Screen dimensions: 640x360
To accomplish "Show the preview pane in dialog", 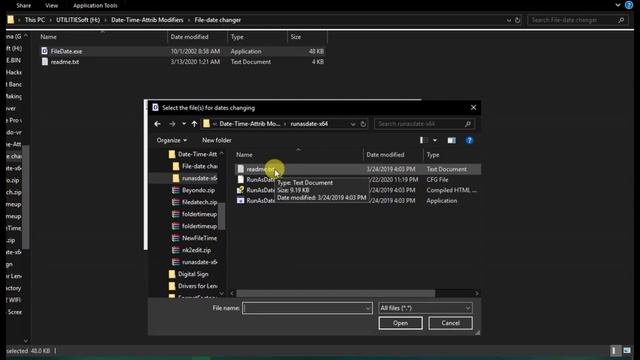I will (x=451, y=140).
